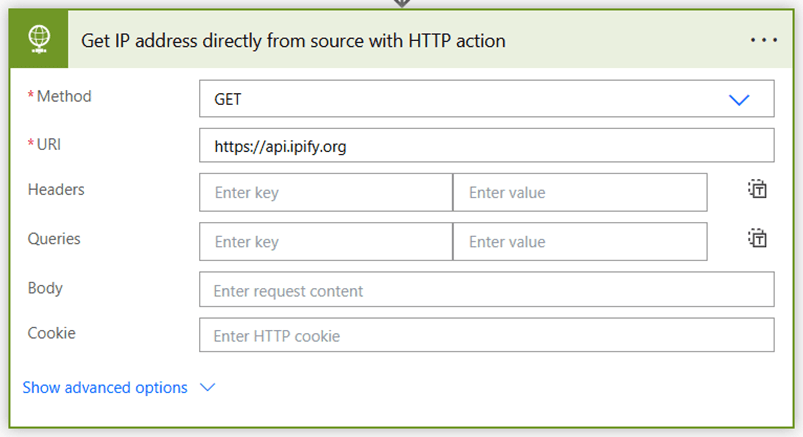Focus the URI field with api.ipify.org
The height and width of the screenshot is (437, 803).
click(x=486, y=146)
